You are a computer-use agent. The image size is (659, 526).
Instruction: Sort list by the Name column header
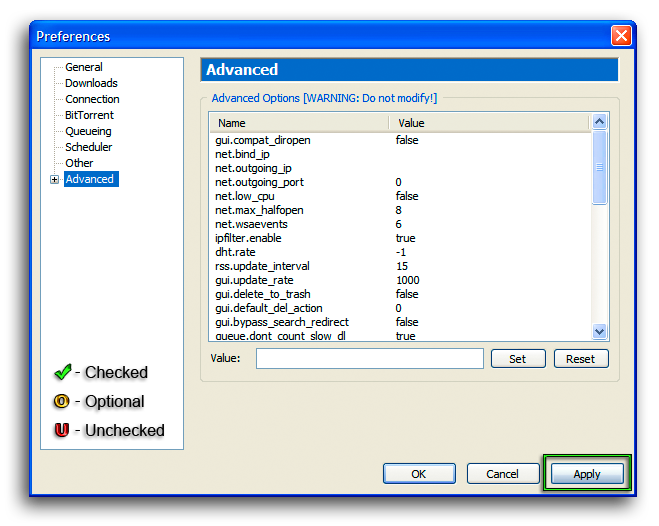click(298, 123)
